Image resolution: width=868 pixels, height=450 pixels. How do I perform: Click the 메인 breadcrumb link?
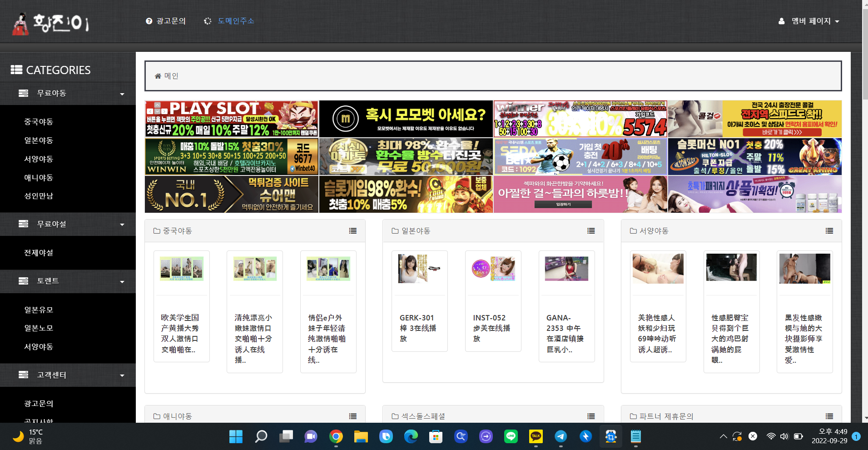(171, 76)
